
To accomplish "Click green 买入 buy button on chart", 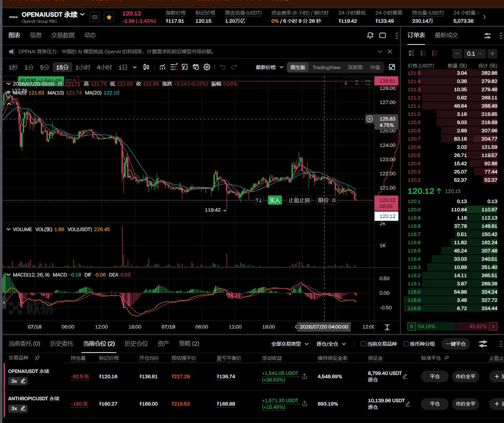I will tap(275, 201).
